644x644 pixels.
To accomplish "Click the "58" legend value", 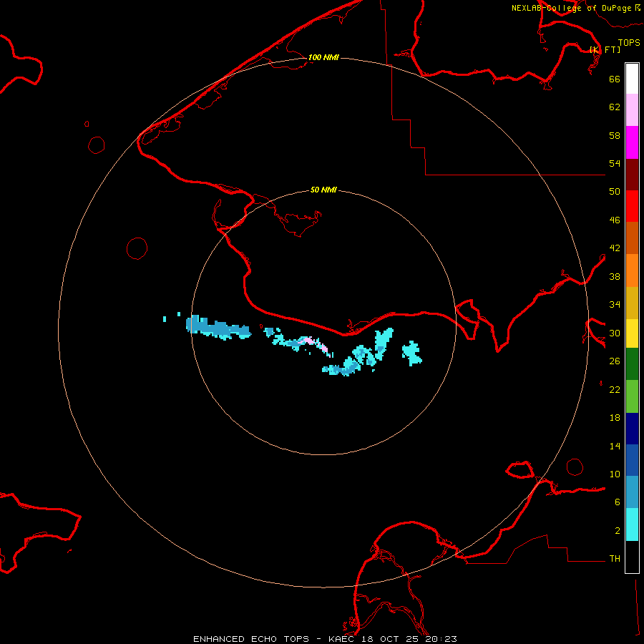I will click(615, 135).
